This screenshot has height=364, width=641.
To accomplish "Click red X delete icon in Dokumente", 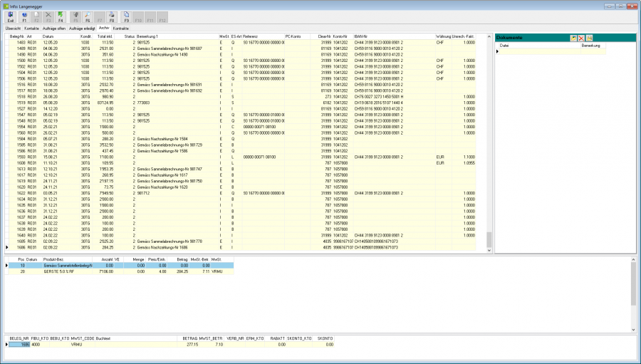I will point(581,38).
